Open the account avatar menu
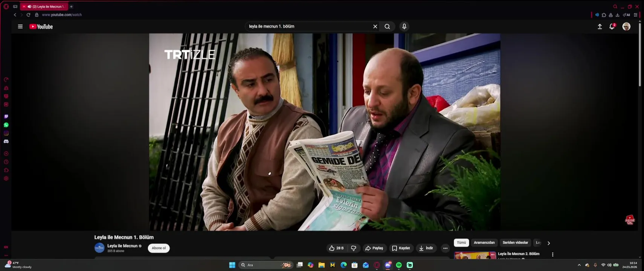Viewport: 644px width, 271px height. tap(626, 26)
